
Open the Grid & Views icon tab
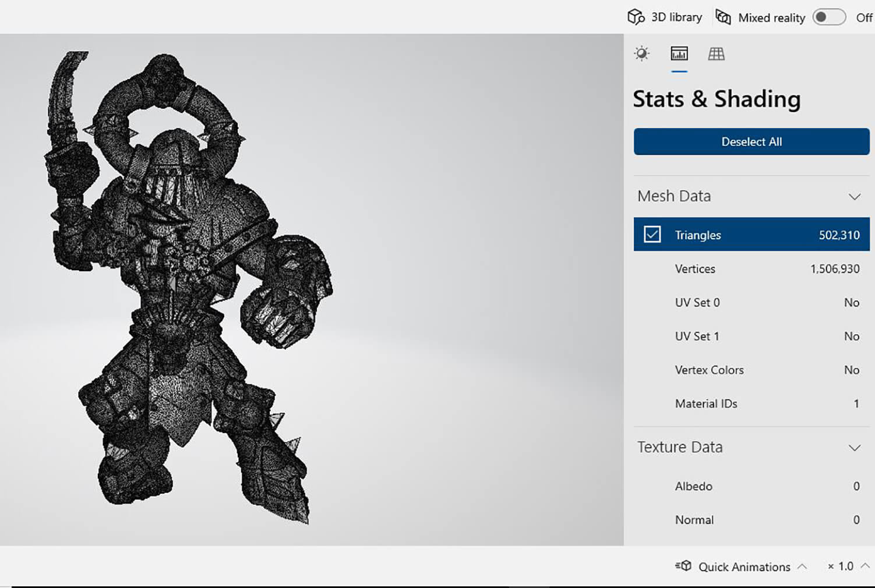pos(716,54)
